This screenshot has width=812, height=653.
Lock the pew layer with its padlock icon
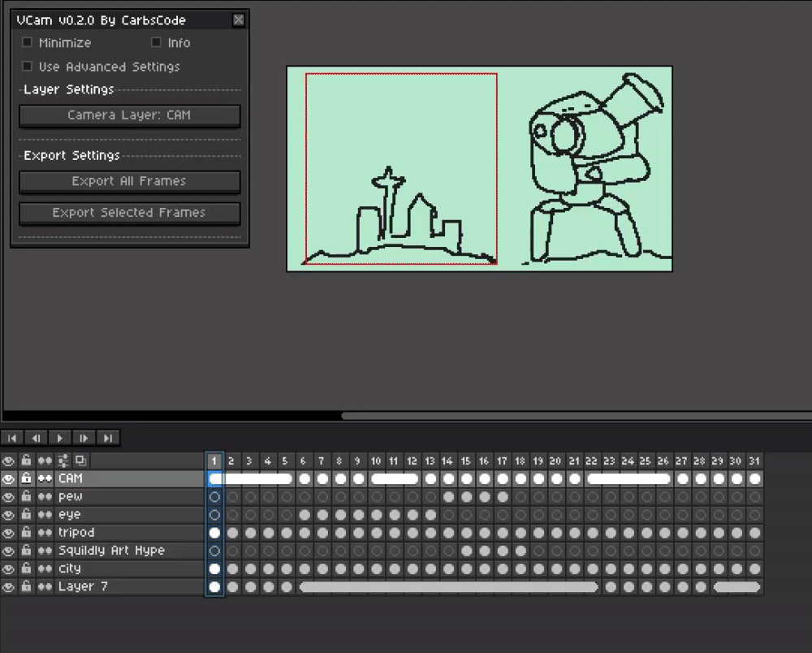click(x=27, y=497)
